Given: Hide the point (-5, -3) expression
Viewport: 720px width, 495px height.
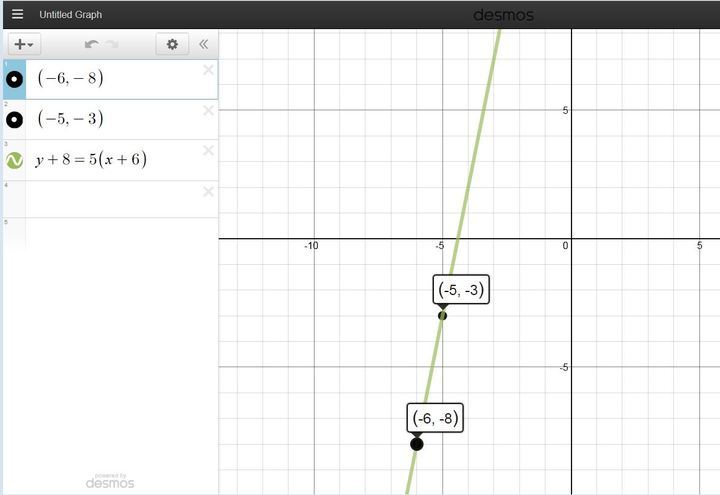Looking at the screenshot, I should (x=14, y=120).
